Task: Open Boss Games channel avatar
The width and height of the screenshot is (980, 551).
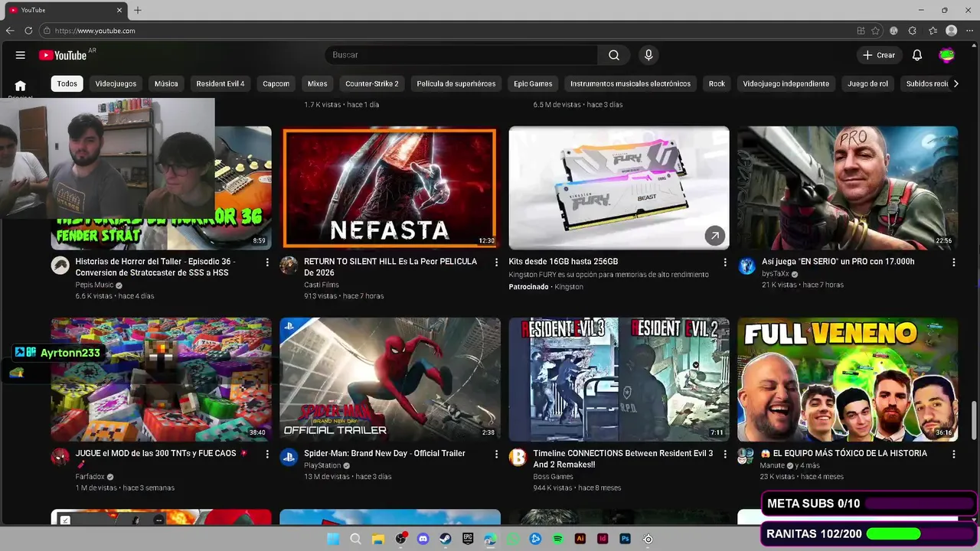Action: (x=518, y=457)
